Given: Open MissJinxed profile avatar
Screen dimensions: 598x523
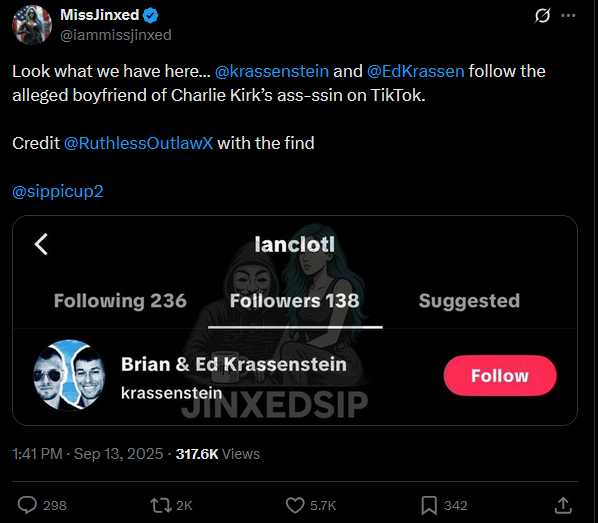Looking at the screenshot, I should pos(32,25).
